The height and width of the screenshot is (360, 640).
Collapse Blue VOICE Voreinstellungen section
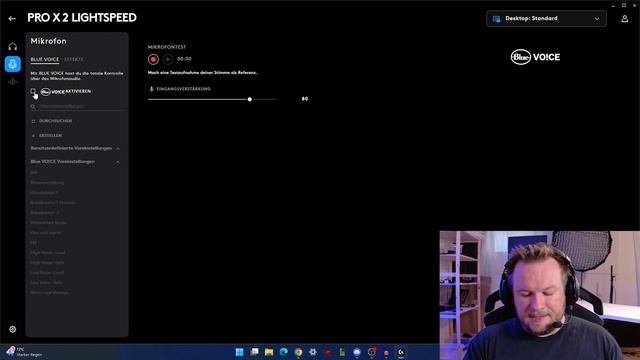(x=118, y=162)
